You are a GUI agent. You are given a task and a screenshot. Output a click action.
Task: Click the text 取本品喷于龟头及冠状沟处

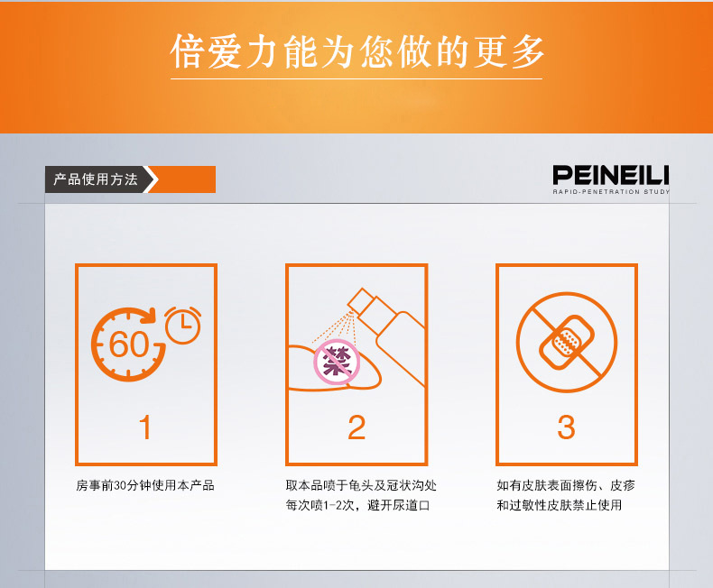click(361, 485)
